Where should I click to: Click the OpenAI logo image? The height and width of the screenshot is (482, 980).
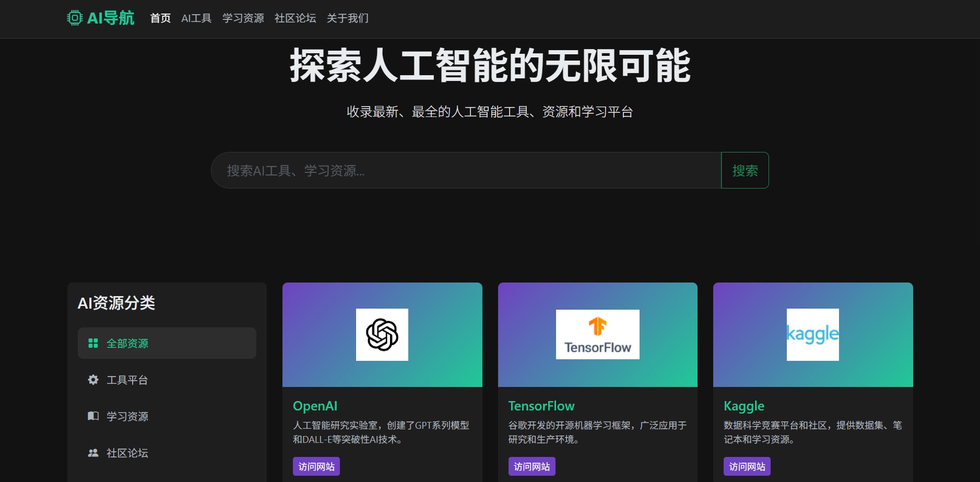click(382, 335)
